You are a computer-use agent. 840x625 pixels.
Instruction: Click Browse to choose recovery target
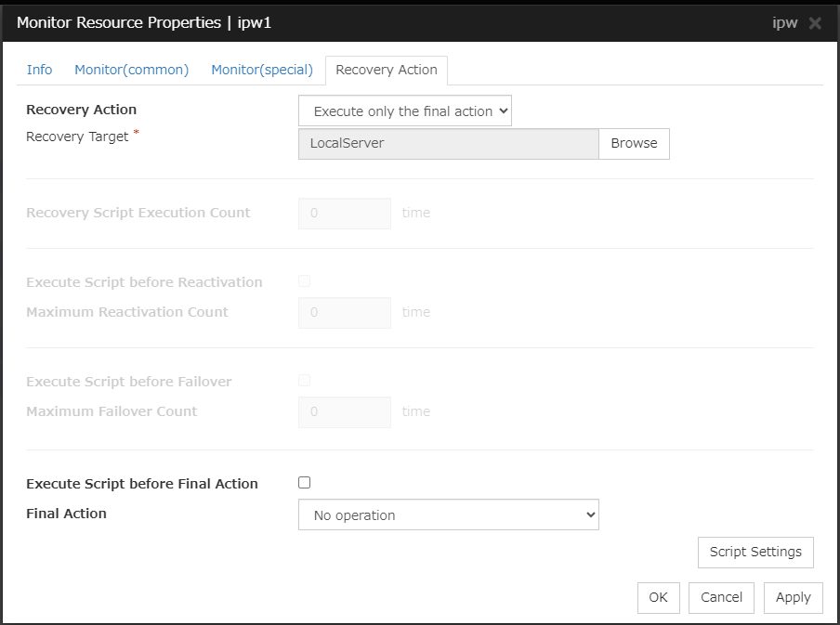pyautogui.click(x=634, y=144)
